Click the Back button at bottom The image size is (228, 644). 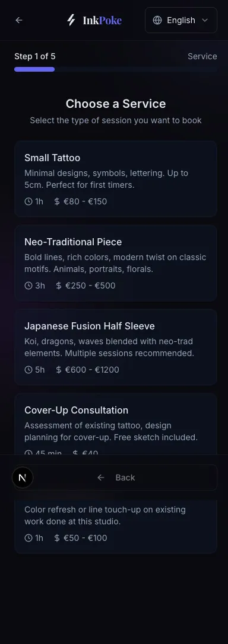[x=116, y=478]
